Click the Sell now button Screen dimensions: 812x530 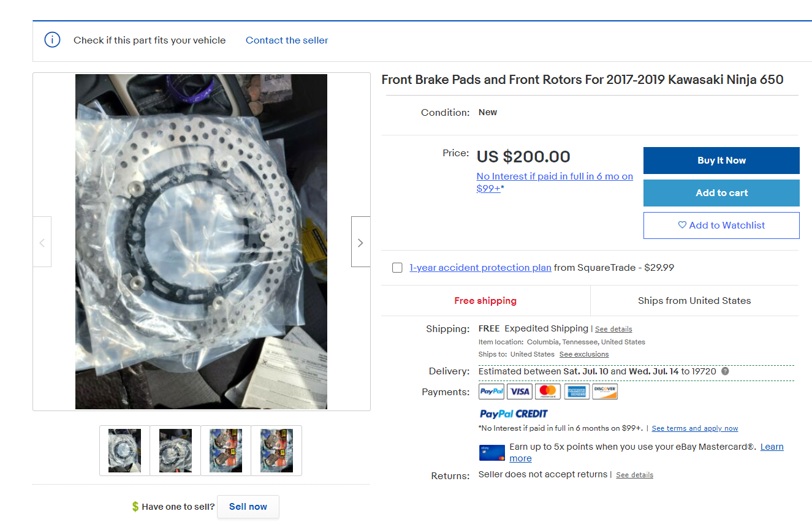click(x=248, y=507)
